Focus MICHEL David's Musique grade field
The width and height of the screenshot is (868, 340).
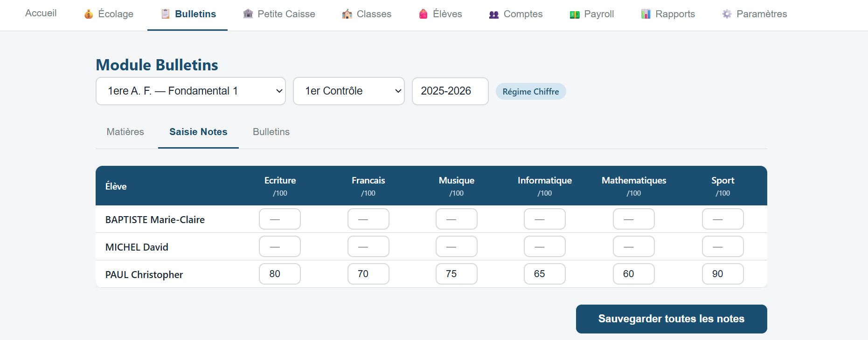[x=457, y=246]
